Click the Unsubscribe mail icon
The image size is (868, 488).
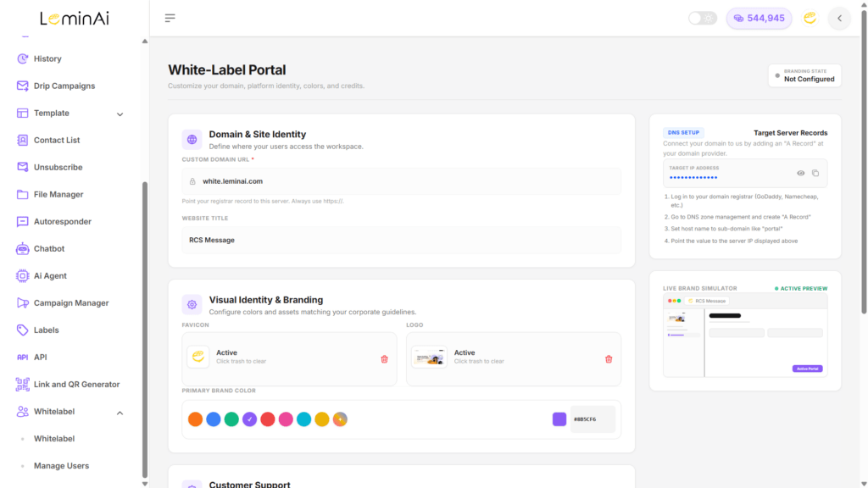pyautogui.click(x=22, y=167)
